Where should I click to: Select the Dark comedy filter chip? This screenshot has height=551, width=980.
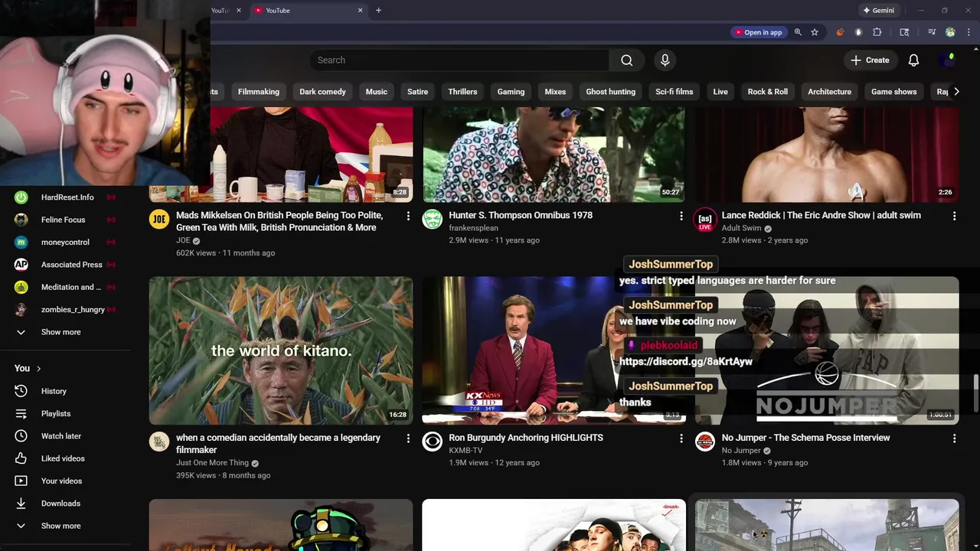(322, 92)
